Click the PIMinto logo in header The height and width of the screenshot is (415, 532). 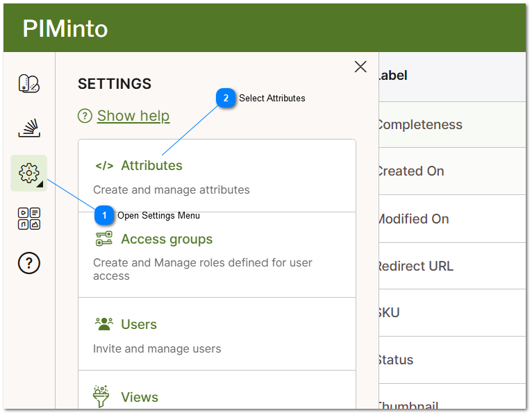click(x=65, y=28)
